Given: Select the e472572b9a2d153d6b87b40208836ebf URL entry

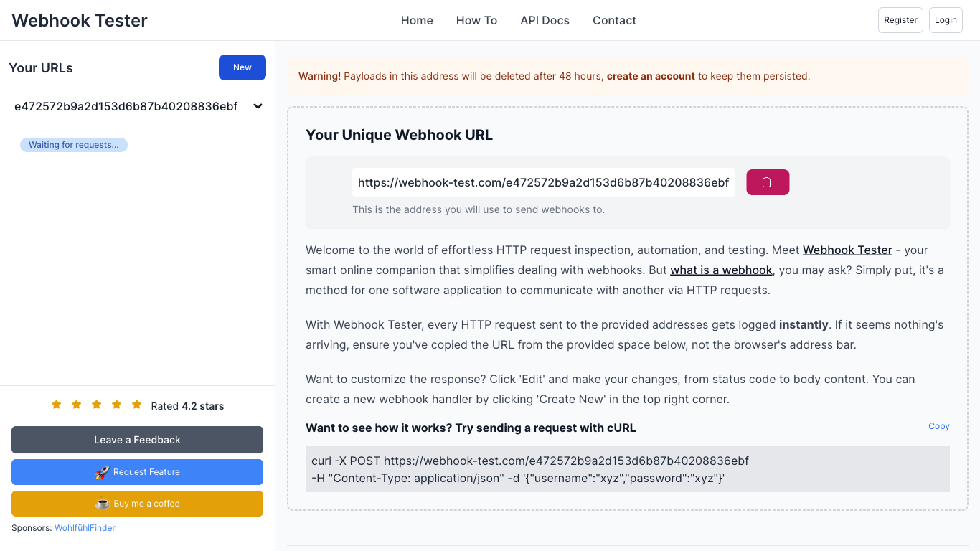Looking at the screenshot, I should pyautogui.click(x=126, y=106).
